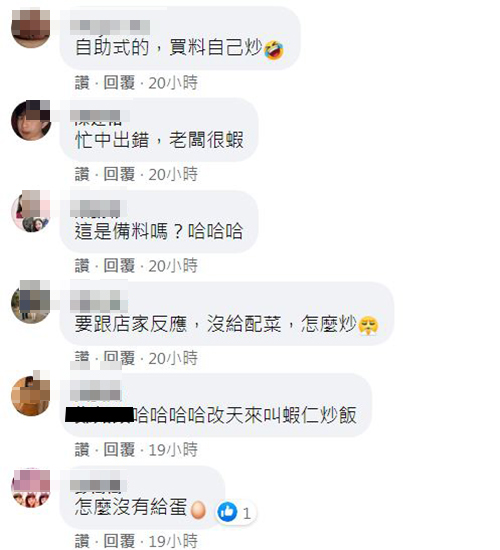The image size is (500, 550).
Task: Click the egg emoji in the last comment
Action: (x=198, y=510)
